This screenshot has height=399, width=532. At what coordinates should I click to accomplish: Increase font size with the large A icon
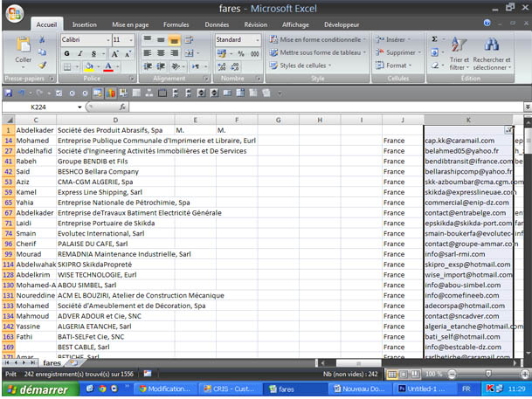point(115,53)
